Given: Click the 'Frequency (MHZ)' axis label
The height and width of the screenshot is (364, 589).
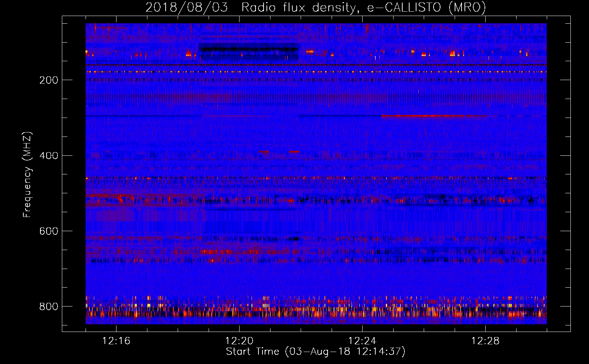Looking at the screenshot, I should (27, 174).
